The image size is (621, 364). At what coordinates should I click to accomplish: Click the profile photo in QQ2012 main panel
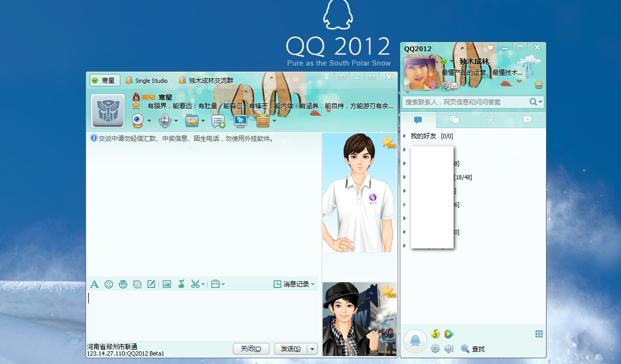(419, 74)
